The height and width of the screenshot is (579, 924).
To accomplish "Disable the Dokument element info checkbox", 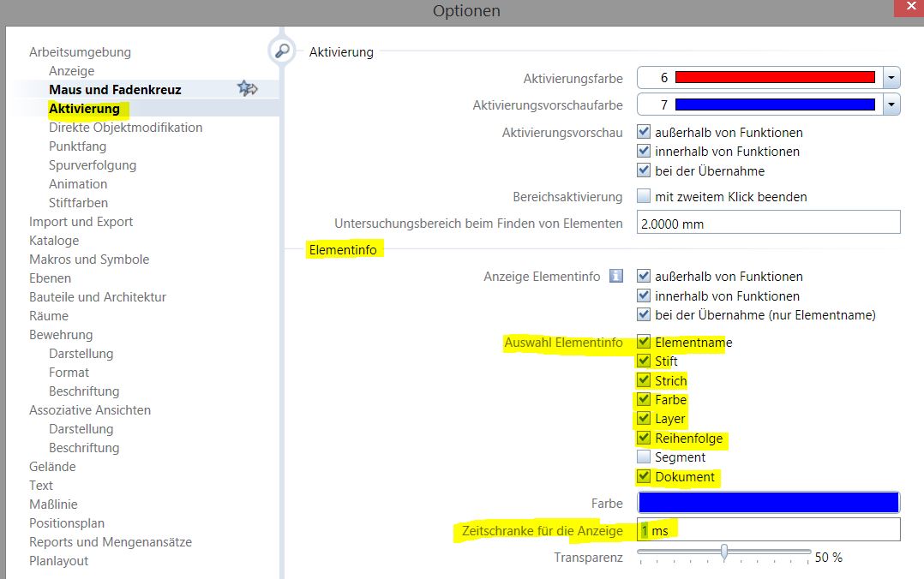I will pos(644,476).
